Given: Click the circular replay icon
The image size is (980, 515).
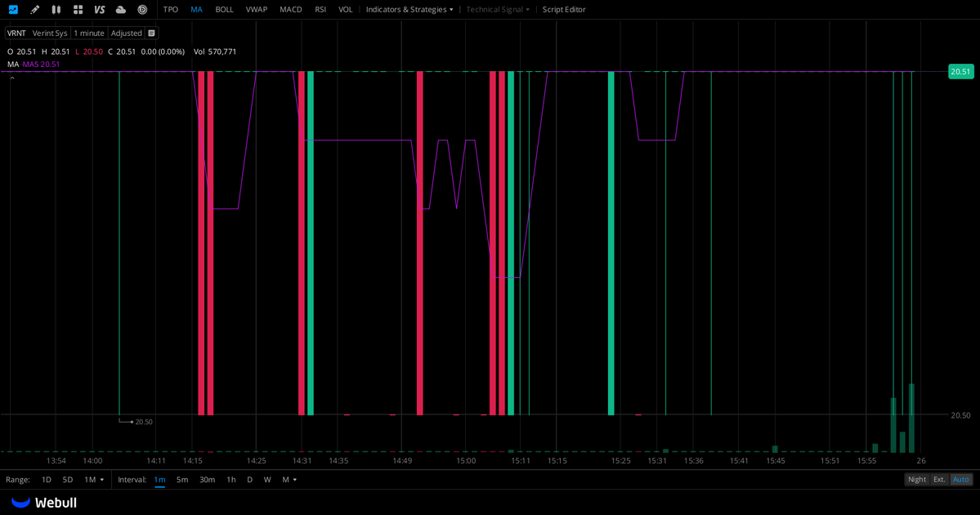Looking at the screenshot, I should (x=142, y=9).
